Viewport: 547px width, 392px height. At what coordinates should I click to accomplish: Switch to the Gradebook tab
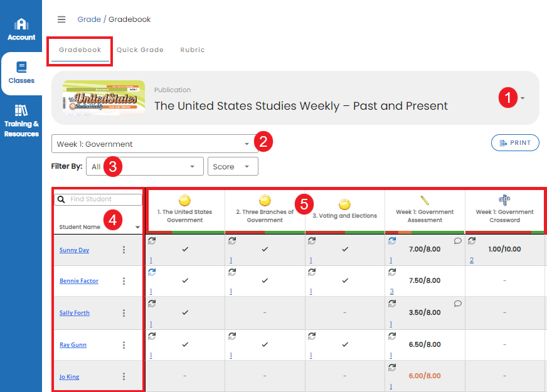(x=80, y=50)
